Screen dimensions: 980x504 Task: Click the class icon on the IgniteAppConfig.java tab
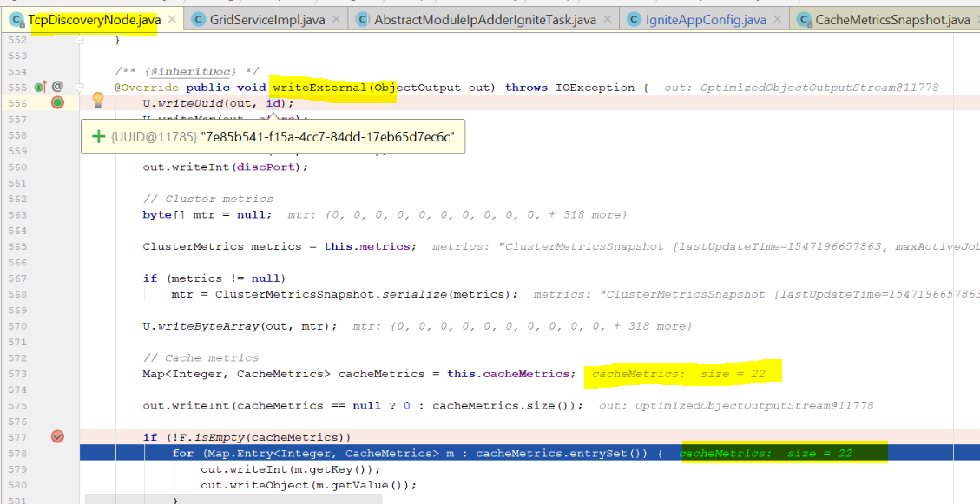633,20
